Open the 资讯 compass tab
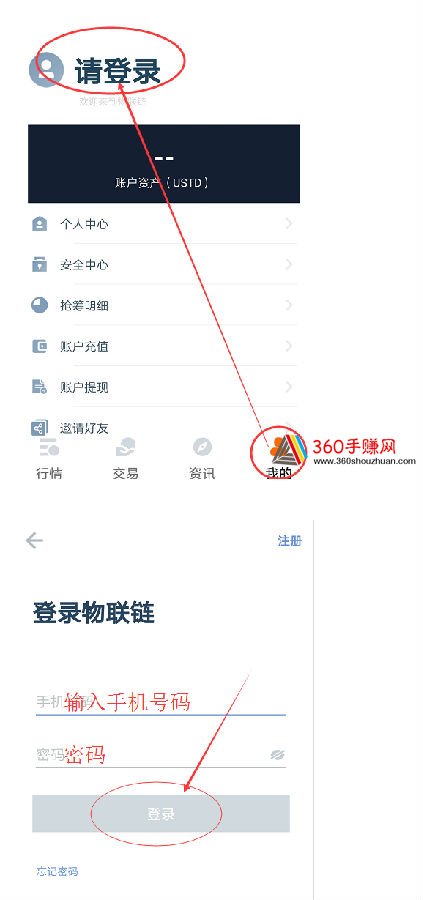423x900 pixels. click(202, 460)
